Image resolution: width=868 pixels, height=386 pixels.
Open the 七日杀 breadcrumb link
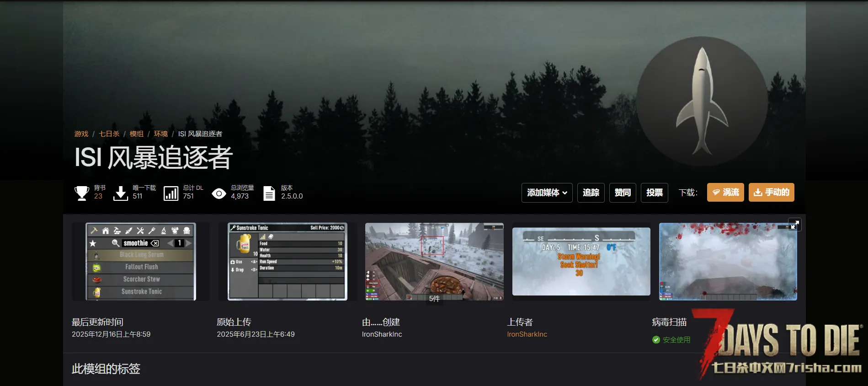(109, 134)
